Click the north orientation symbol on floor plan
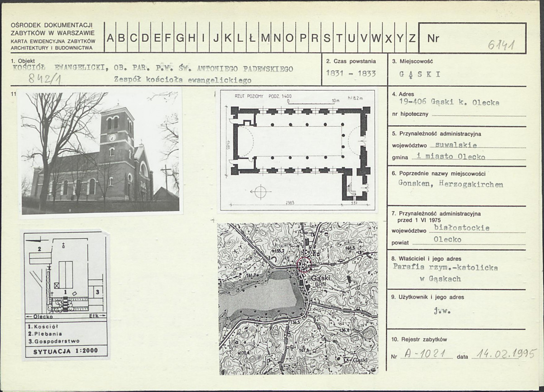The height and width of the screenshot is (392, 544). 258,191
